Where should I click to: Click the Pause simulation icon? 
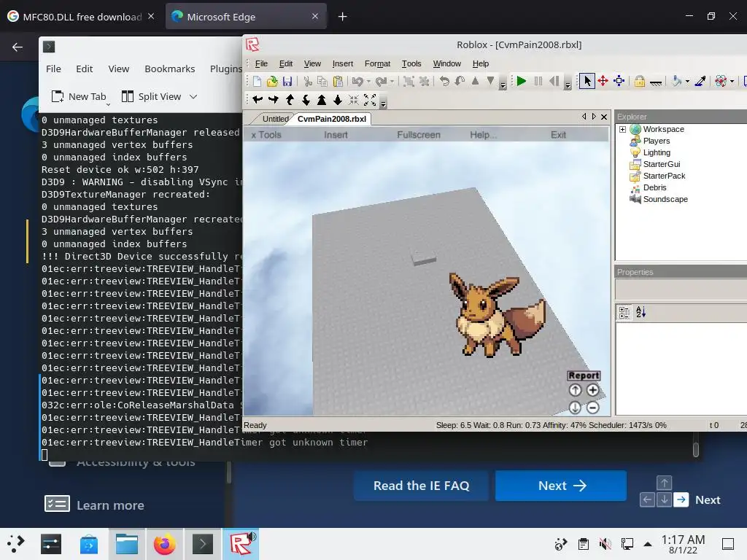pos(538,81)
